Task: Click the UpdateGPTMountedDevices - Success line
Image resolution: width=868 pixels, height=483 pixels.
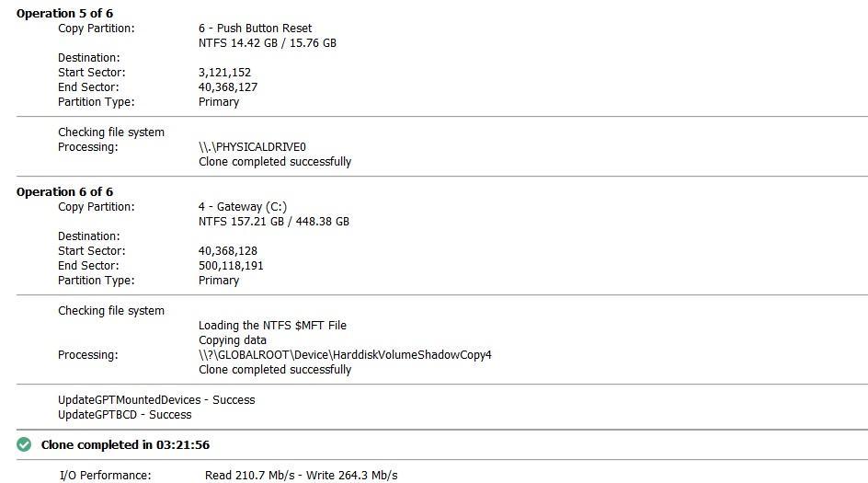Action: pos(156,400)
